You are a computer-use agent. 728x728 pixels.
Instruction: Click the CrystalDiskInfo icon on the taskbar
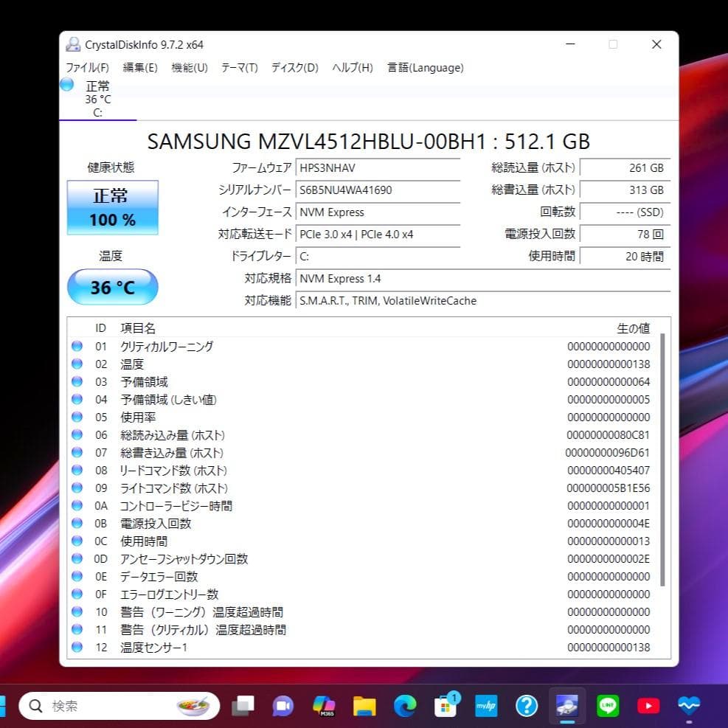[x=566, y=706]
